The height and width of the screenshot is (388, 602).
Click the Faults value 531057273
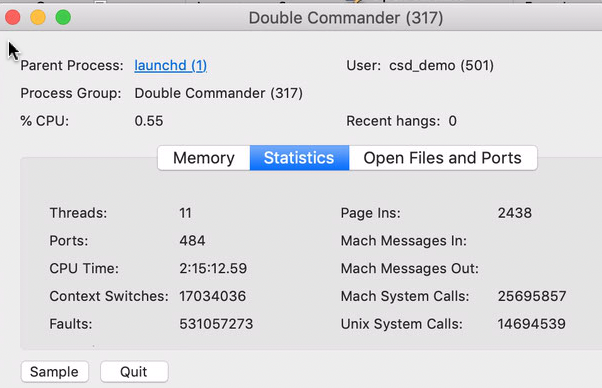(216, 324)
